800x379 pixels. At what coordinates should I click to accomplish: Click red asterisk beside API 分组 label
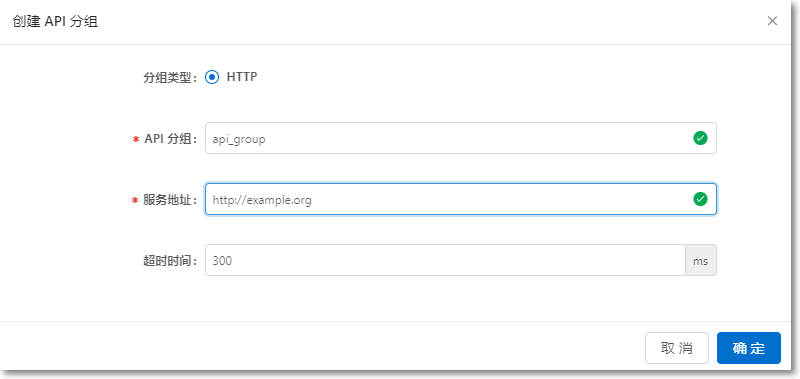[x=136, y=139]
